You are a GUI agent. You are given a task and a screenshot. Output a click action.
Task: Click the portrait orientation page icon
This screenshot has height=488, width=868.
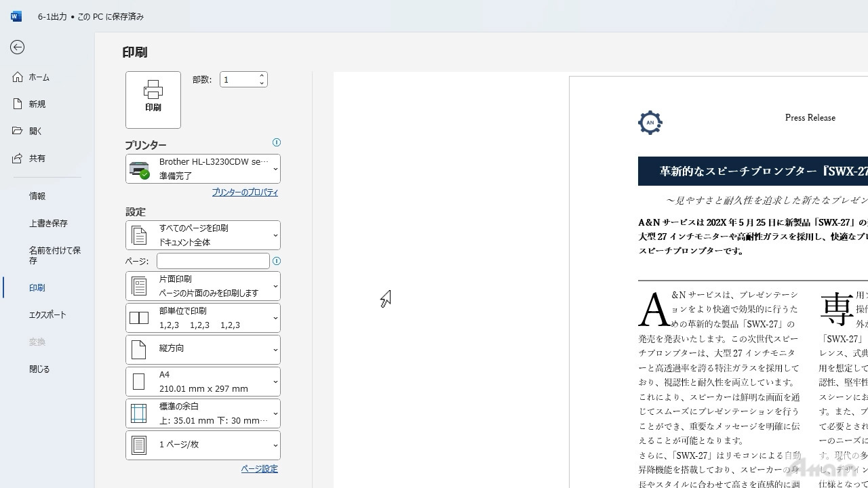(x=139, y=350)
